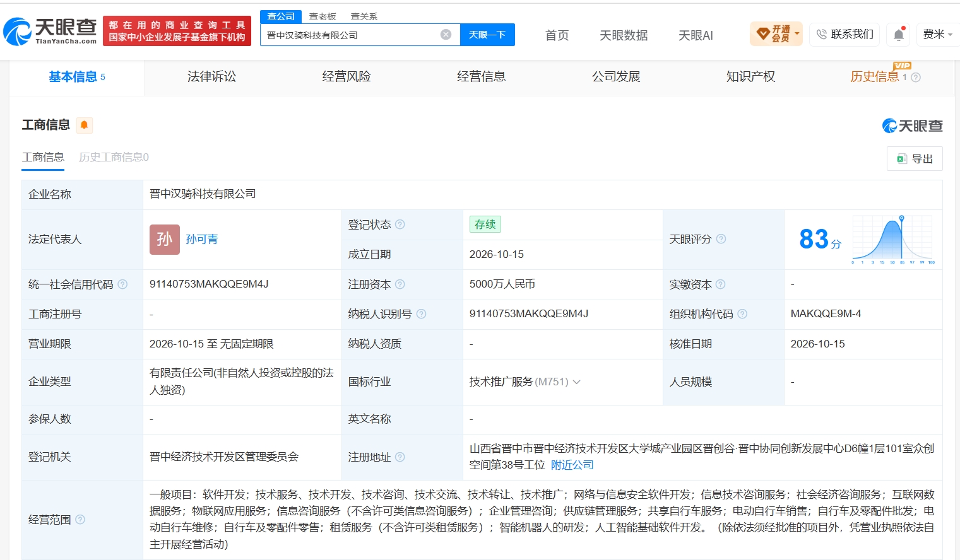Switch to the 经营信息 tab

[x=482, y=77]
